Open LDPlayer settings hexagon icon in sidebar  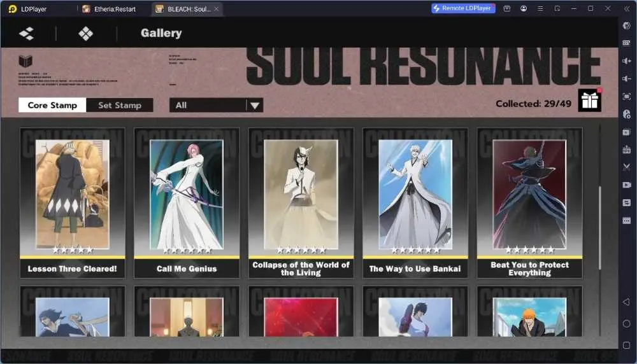point(626,25)
